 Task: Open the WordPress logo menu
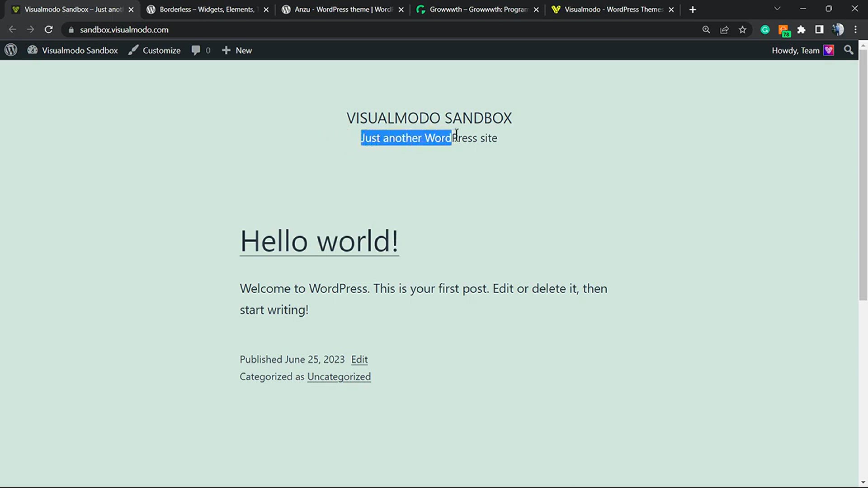(11, 50)
